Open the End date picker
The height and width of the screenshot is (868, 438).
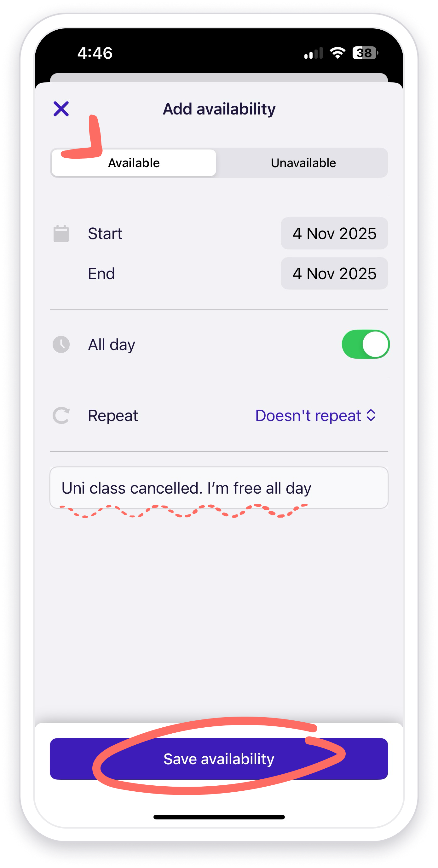(334, 273)
